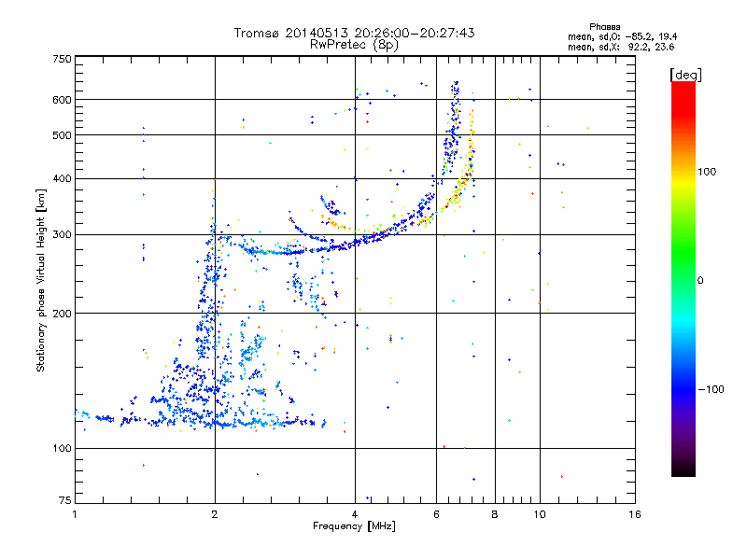This screenshot has height=560, width=747.
Task: Click the '[deg]' colorbar unit label
Action: [x=685, y=75]
